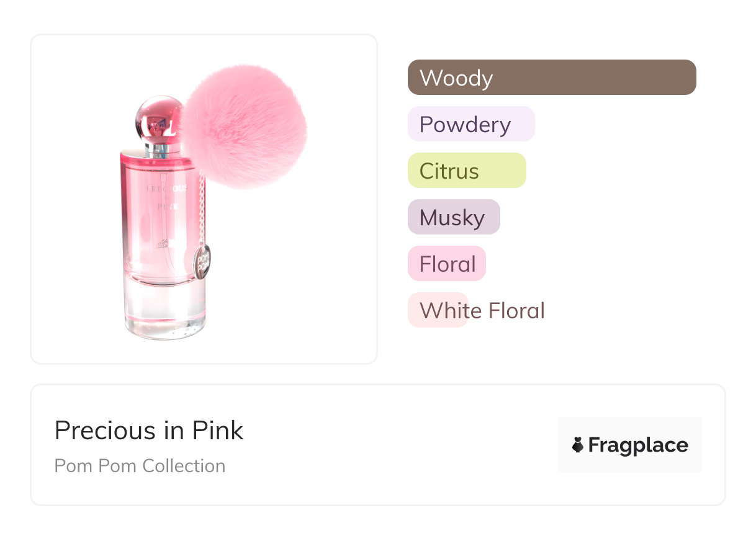Click the silver neck collar under cap

coord(163,148)
